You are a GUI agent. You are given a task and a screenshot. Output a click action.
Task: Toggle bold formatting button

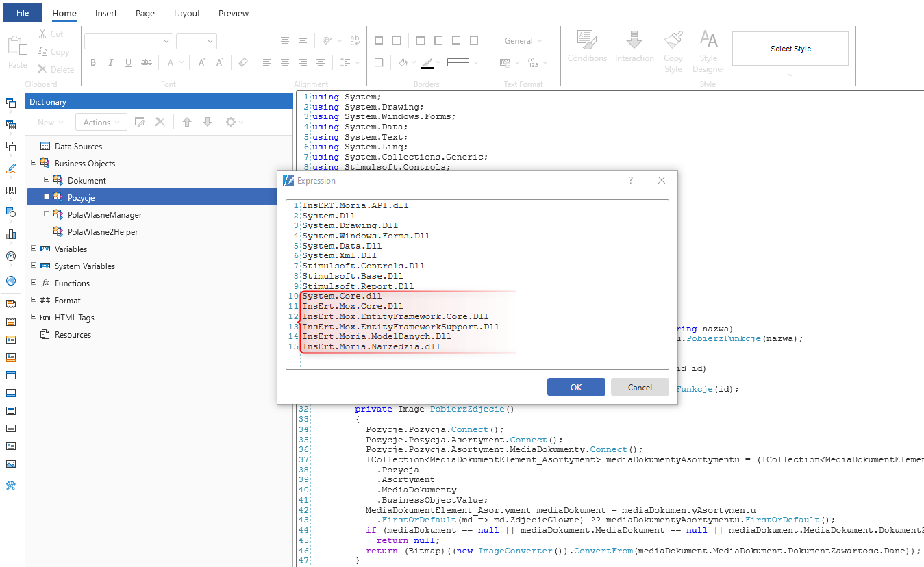pos(93,62)
